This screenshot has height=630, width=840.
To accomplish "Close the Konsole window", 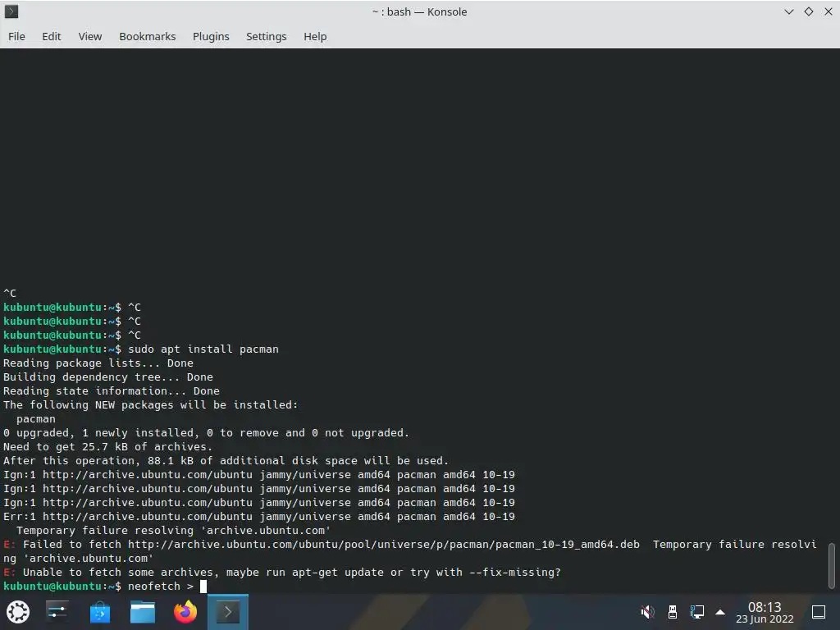I will pyautogui.click(x=829, y=11).
